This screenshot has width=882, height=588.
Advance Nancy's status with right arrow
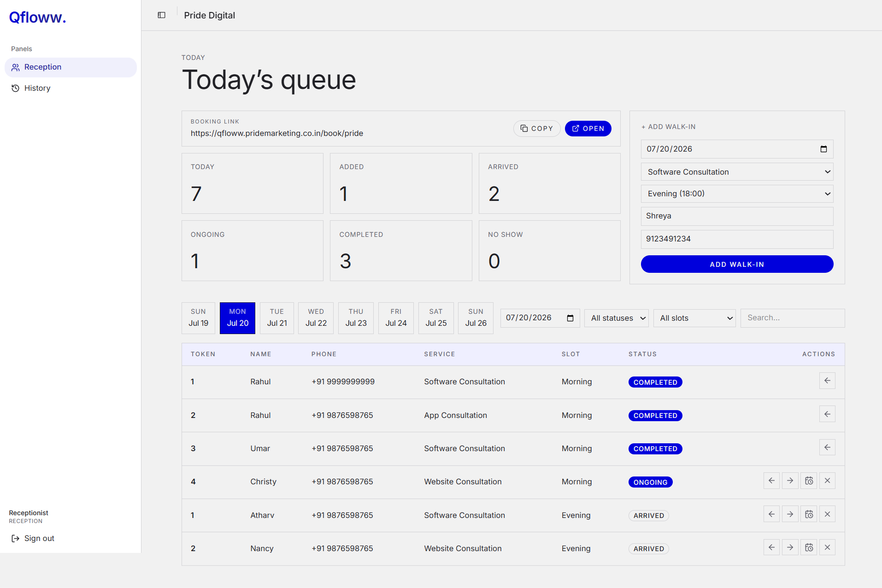coord(790,547)
